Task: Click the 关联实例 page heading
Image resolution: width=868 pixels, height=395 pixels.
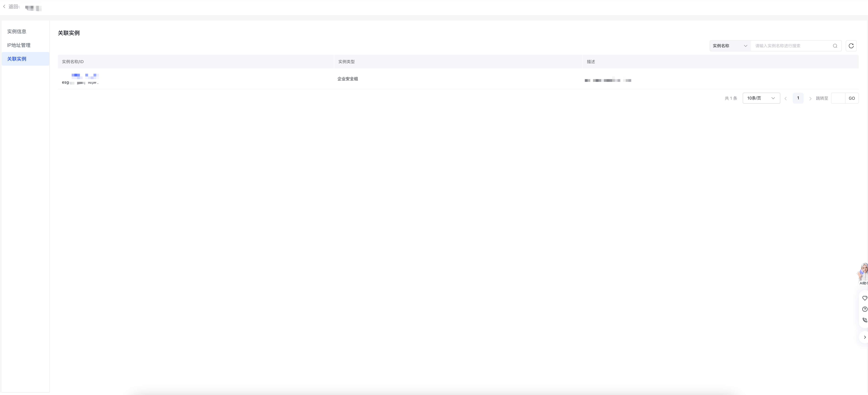Action: [69, 33]
